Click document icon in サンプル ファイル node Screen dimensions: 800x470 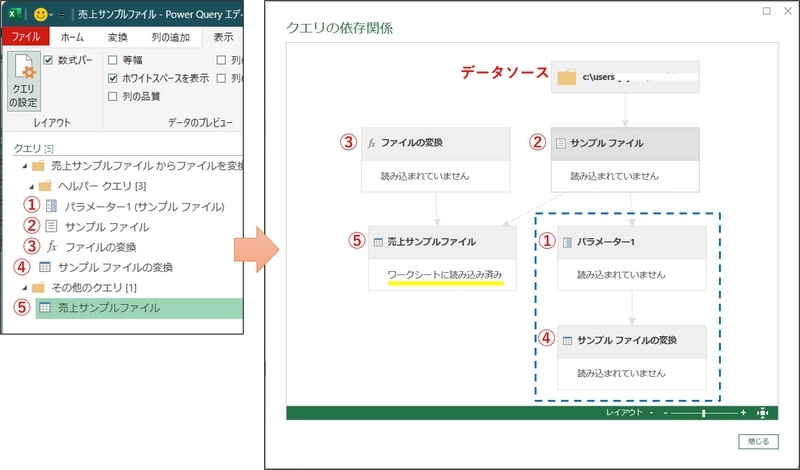pos(561,143)
